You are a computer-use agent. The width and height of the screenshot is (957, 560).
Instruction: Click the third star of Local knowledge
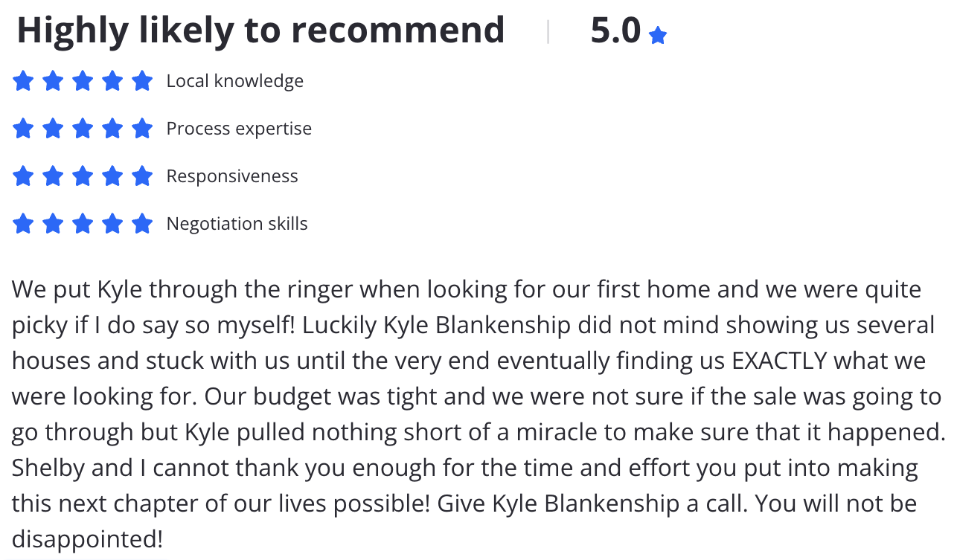coord(83,80)
